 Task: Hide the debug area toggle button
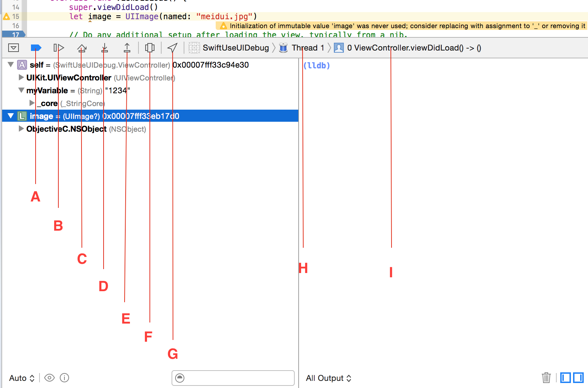click(x=14, y=48)
